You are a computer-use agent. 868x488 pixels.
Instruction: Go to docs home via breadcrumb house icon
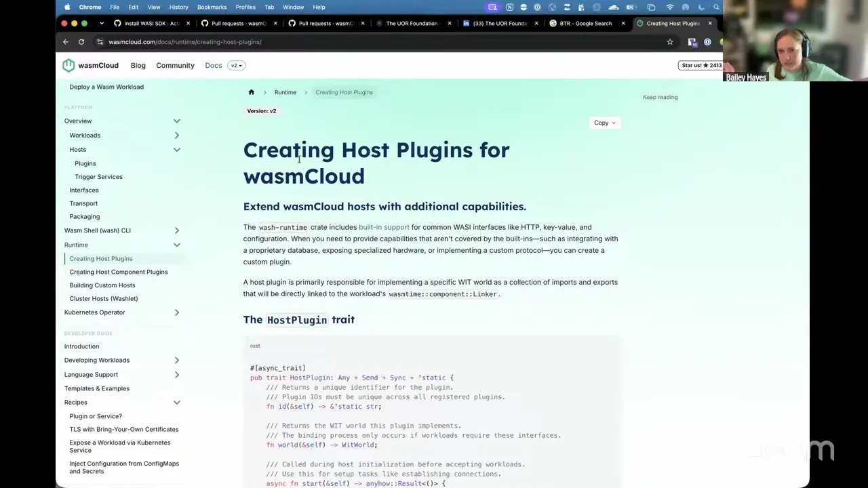[x=251, y=92]
